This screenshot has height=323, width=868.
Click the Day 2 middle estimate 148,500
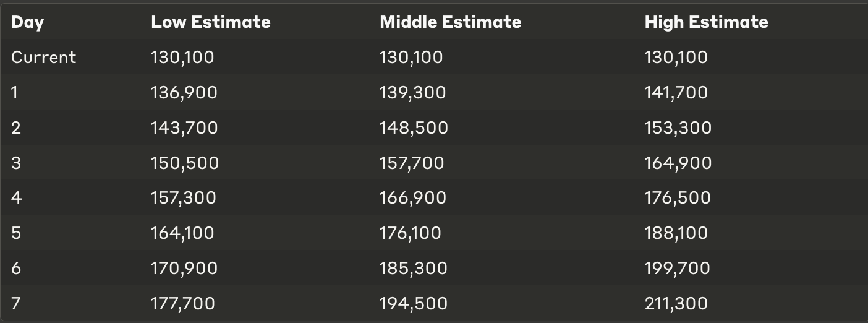(414, 128)
